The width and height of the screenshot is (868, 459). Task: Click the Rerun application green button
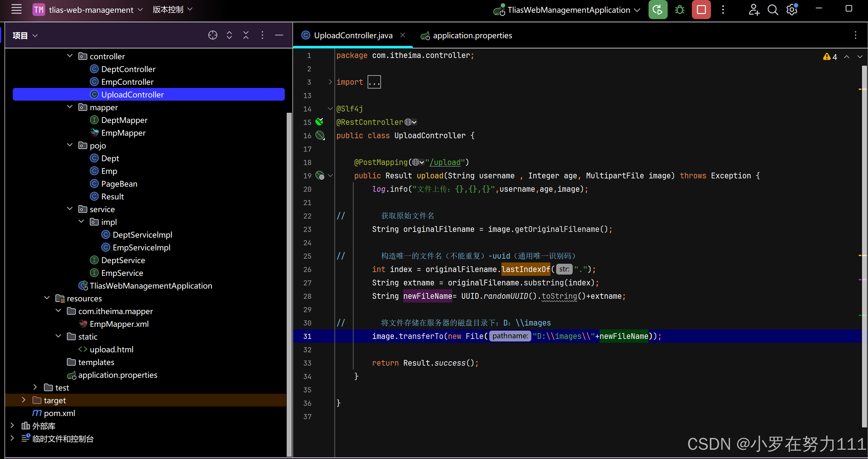point(657,10)
